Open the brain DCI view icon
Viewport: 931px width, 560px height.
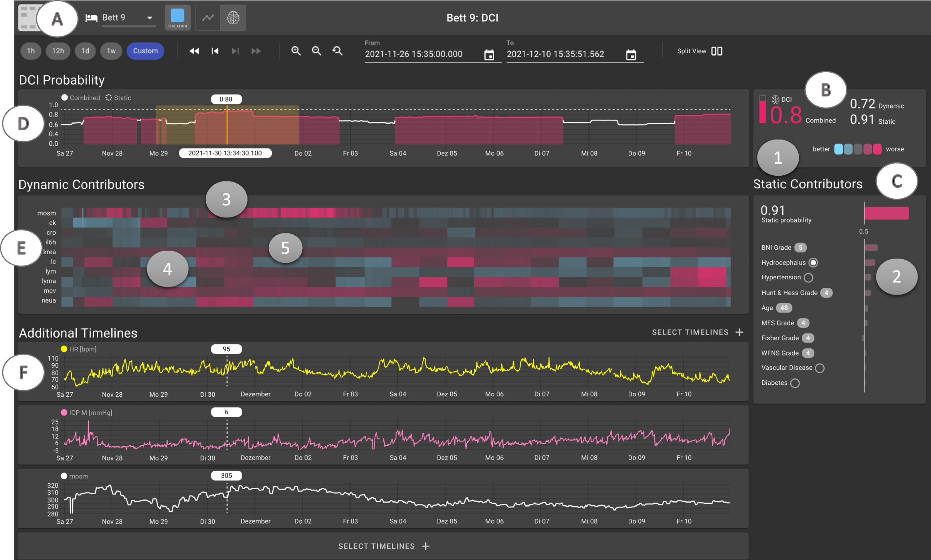pos(233,18)
